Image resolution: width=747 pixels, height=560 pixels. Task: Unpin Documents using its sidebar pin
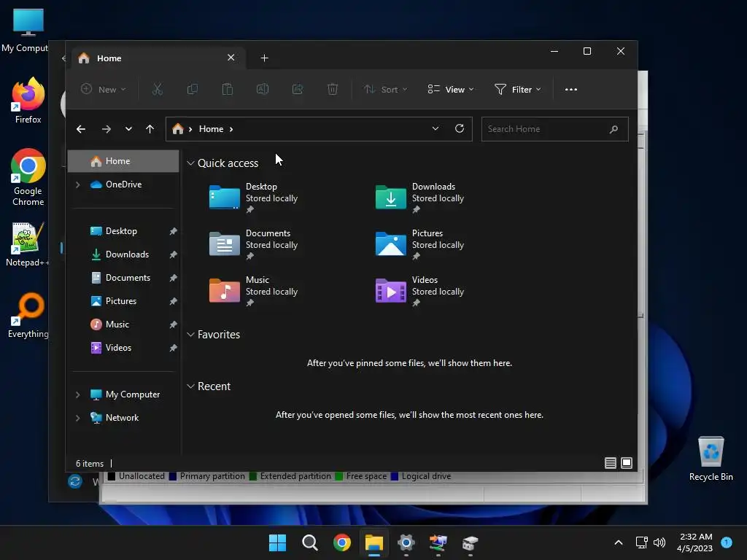tap(173, 278)
